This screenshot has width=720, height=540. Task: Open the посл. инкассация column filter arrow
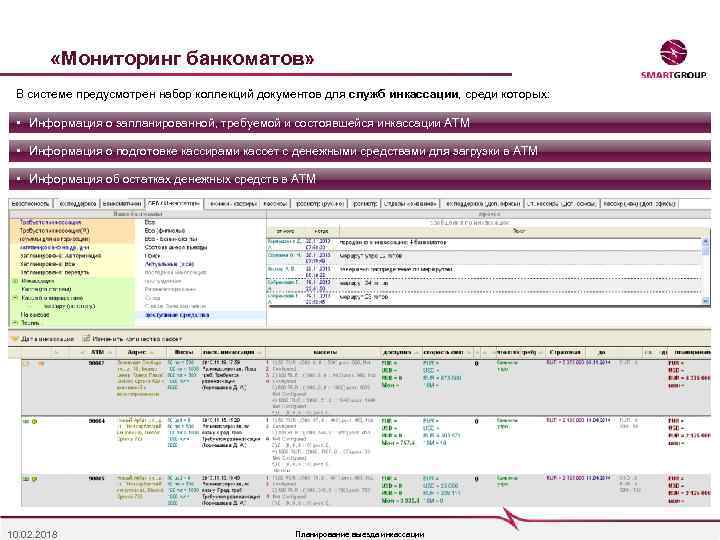click(260, 352)
